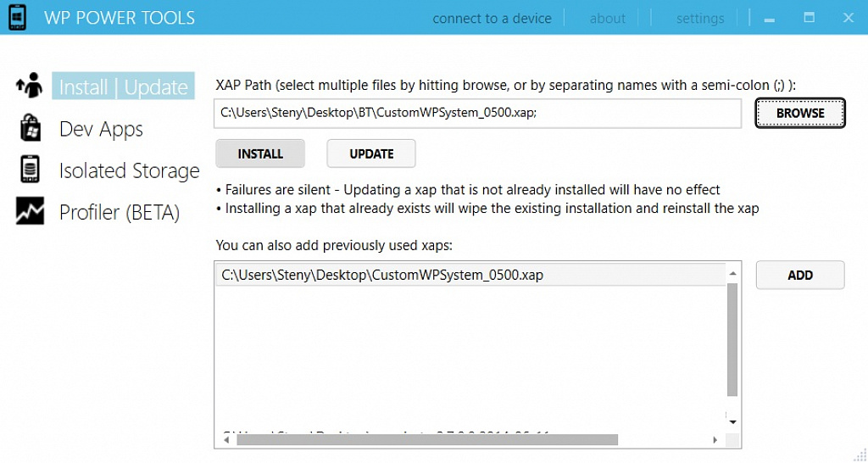This screenshot has height=463, width=868.
Task: Open the settings menu item
Action: (x=700, y=19)
